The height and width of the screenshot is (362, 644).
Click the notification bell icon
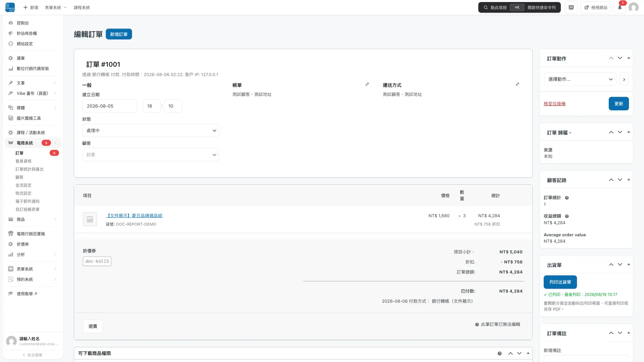(x=620, y=7)
